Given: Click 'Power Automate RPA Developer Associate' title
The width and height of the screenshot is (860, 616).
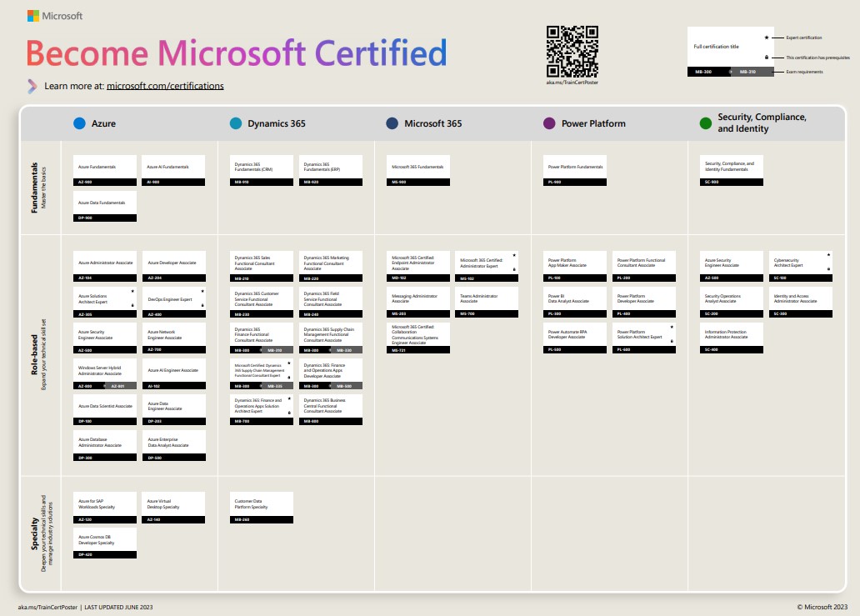Looking at the screenshot, I should [x=567, y=334].
